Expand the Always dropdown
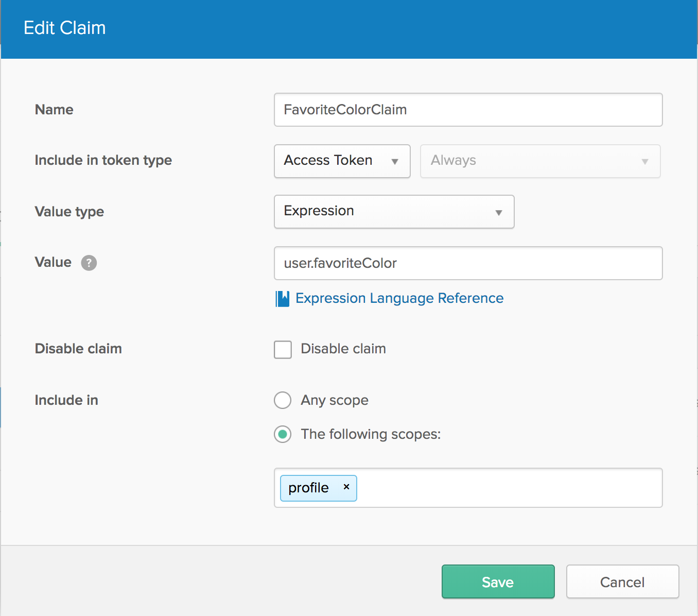 pos(539,161)
